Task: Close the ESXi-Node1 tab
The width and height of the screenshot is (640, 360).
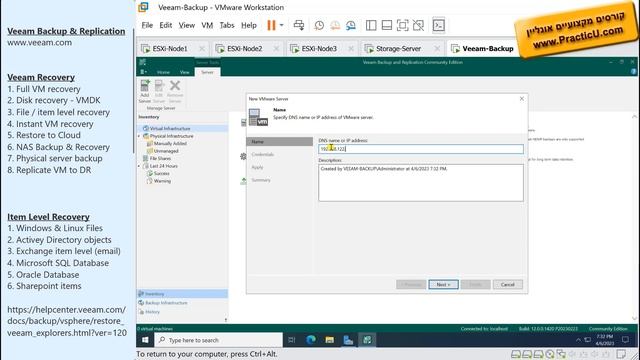Action: 202,49
